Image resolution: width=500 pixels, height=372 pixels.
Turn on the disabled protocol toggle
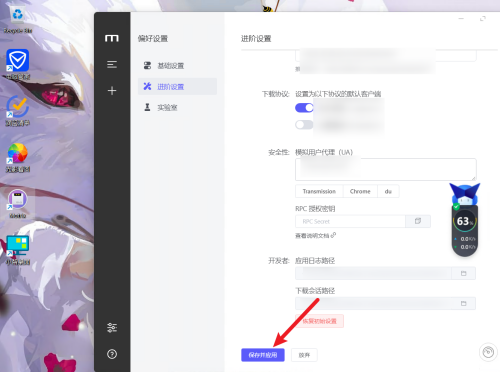tap(304, 125)
